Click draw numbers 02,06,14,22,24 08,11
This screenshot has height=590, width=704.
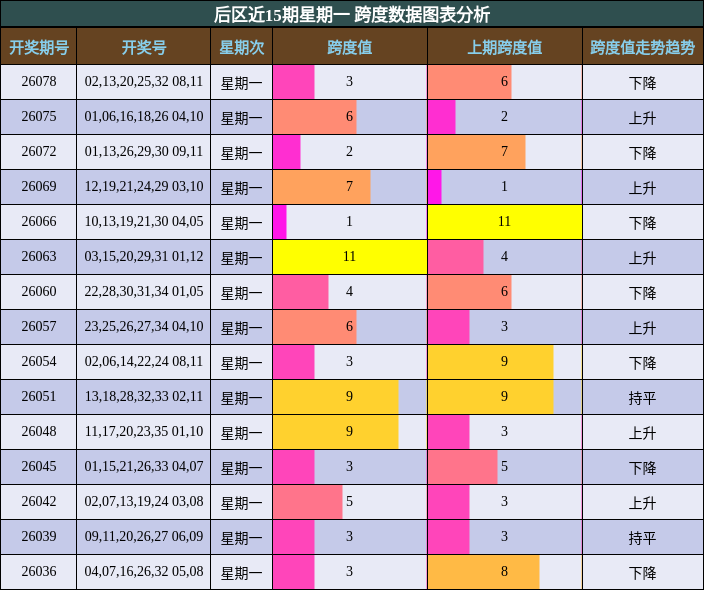pyautogui.click(x=144, y=361)
